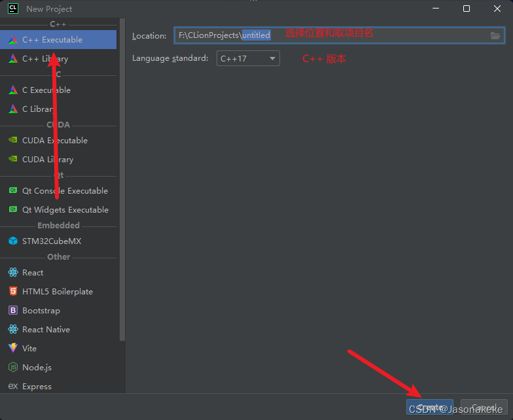The width and height of the screenshot is (513, 420).
Task: Click the CUDA Library NVIDIA icon
Action: [13, 159]
